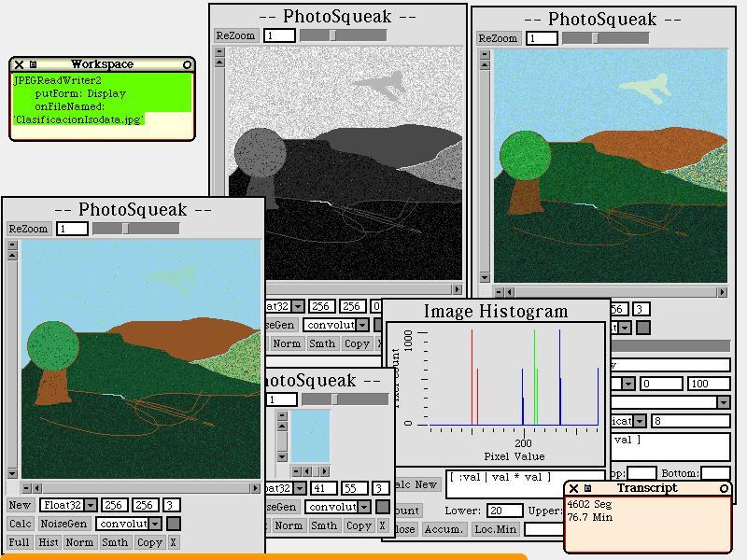Click the Hist button
Screen dimensions: 747x560
pyautogui.click(x=49, y=542)
